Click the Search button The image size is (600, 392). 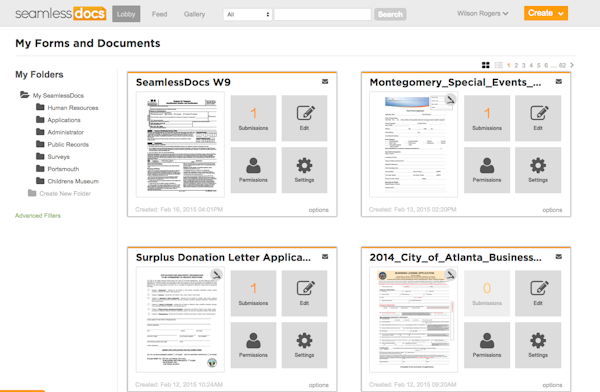390,15
